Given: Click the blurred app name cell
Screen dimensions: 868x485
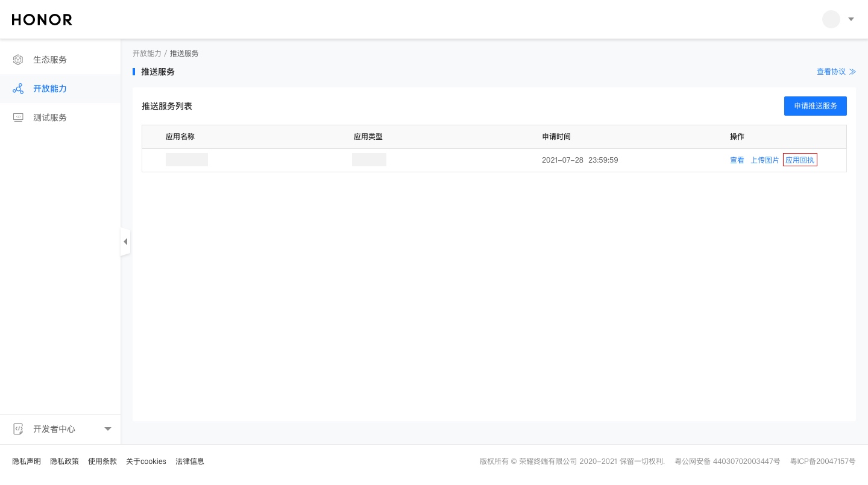Looking at the screenshot, I should (x=187, y=160).
